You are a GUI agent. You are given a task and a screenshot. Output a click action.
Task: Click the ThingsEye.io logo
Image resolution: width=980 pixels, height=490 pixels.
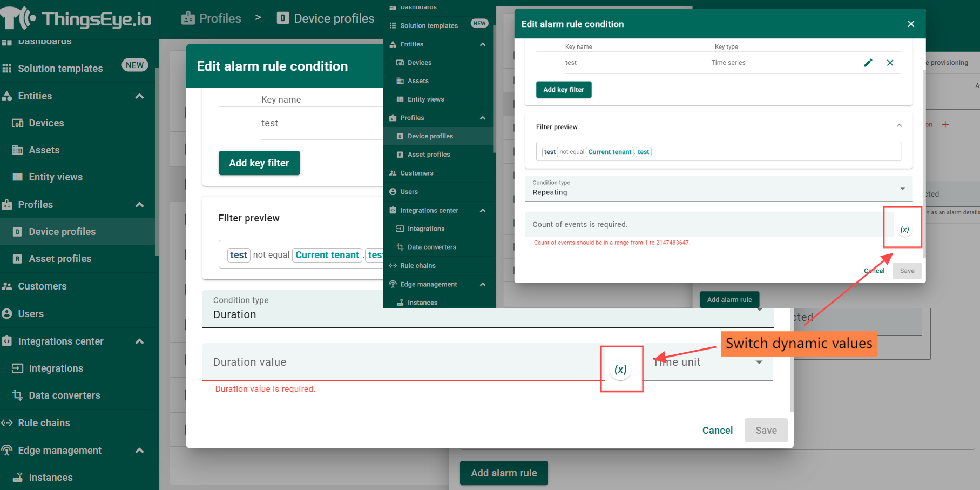tap(77, 19)
